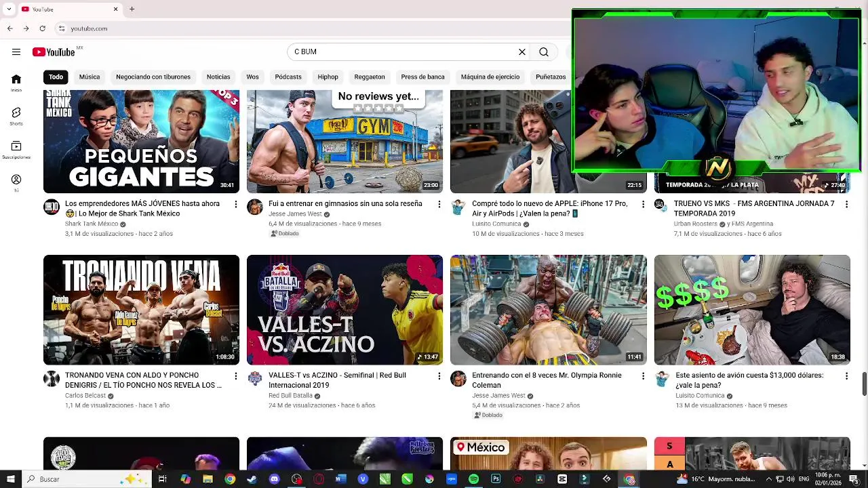Go forward in the browser
This screenshot has width=868, height=488.
26,28
